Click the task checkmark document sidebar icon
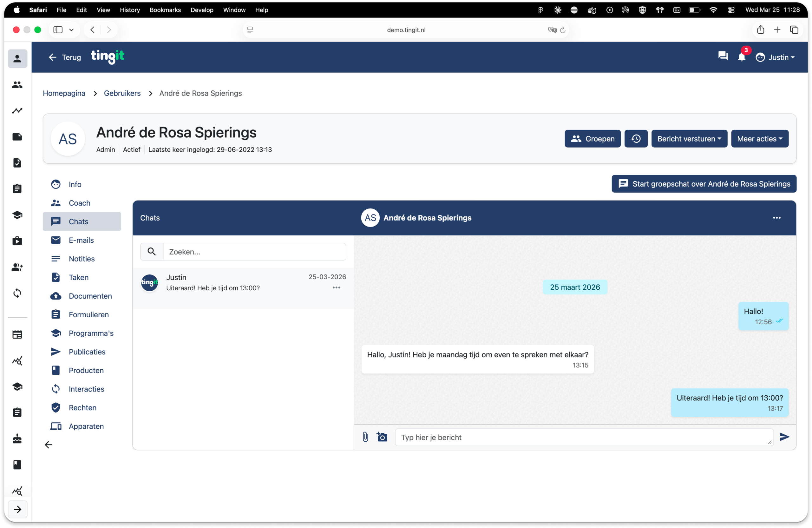This screenshot has width=812, height=528. [17, 163]
